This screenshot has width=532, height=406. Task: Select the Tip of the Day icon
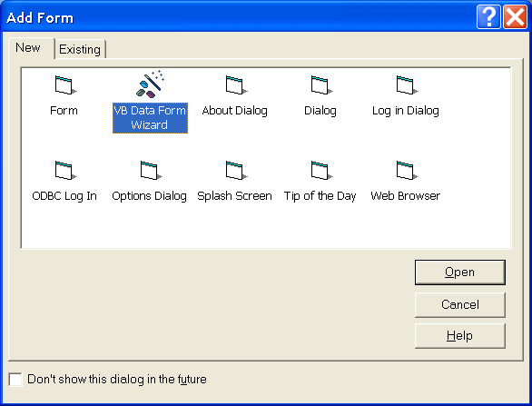pyautogui.click(x=321, y=170)
